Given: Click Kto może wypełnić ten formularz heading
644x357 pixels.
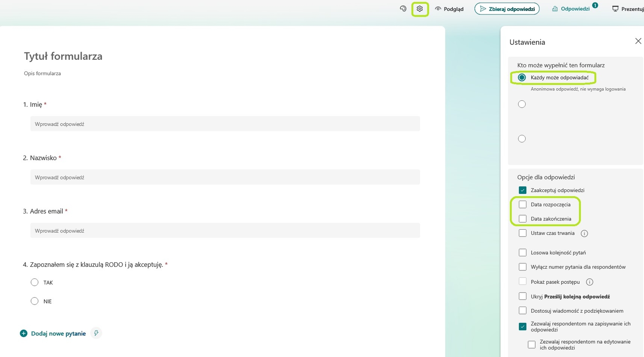Looking at the screenshot, I should click(x=561, y=65).
